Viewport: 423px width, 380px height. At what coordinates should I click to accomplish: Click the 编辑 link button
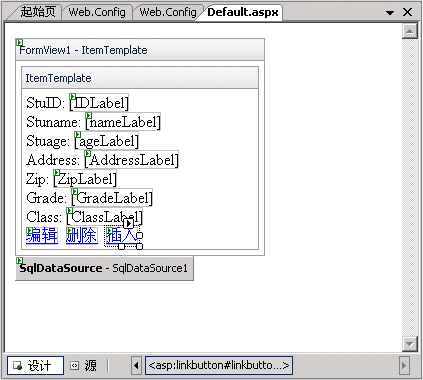pyautogui.click(x=42, y=236)
